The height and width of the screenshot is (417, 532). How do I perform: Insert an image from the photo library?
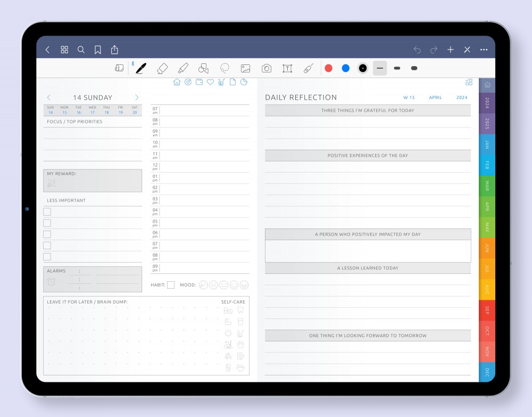click(x=245, y=68)
